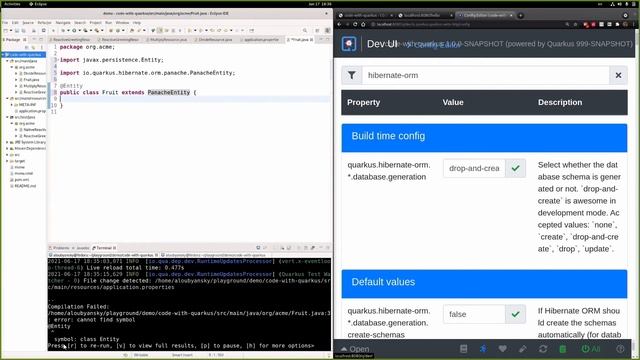
Task: Open the File menu in Eclipse
Action: [x=5, y=23]
